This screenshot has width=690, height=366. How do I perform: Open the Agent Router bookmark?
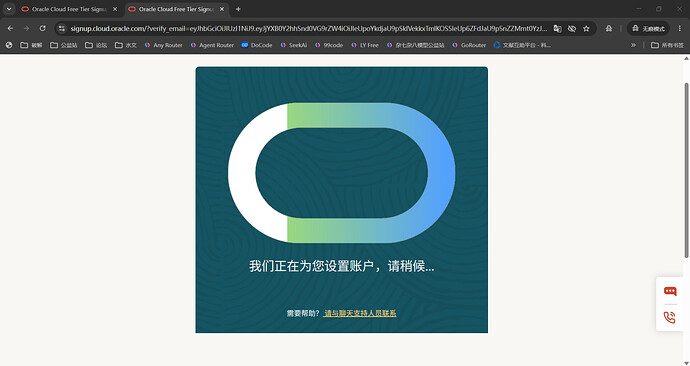(212, 45)
